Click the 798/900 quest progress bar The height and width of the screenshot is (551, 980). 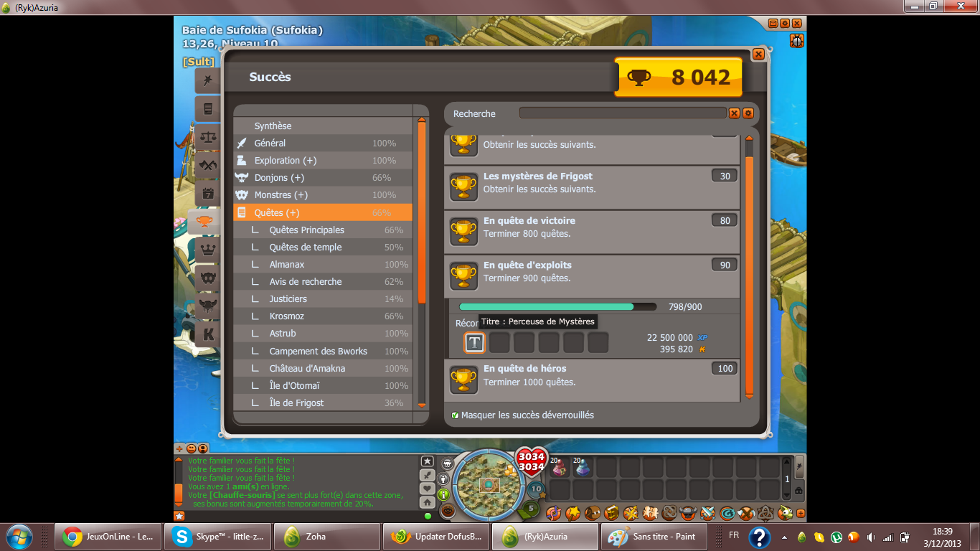click(x=557, y=307)
